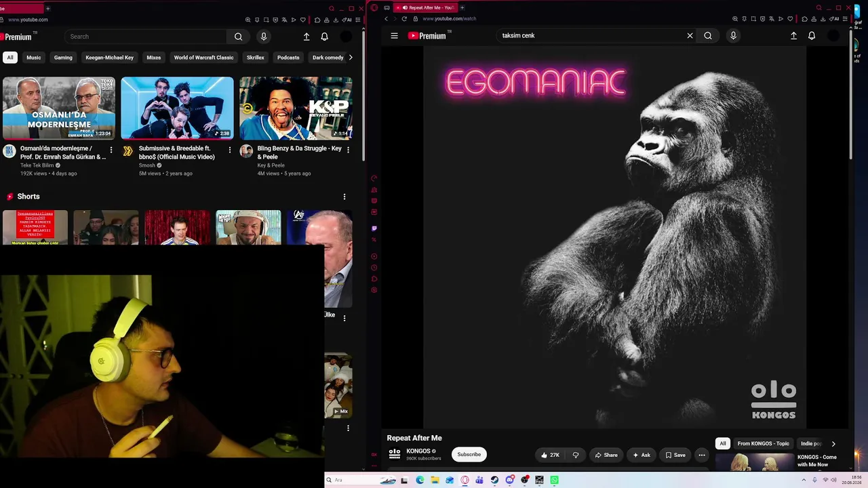Switch to the Repeat After Me browser tab
868x488 pixels.
coord(427,8)
